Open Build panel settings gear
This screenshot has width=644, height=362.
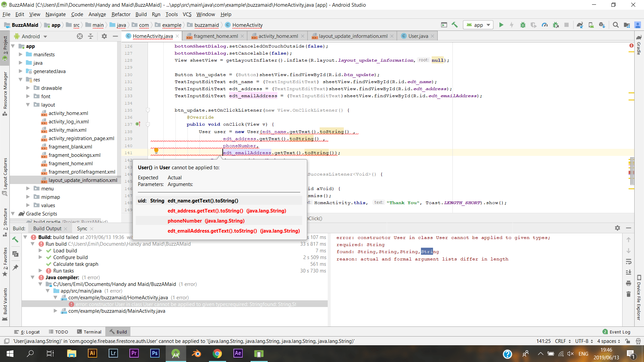(618, 228)
